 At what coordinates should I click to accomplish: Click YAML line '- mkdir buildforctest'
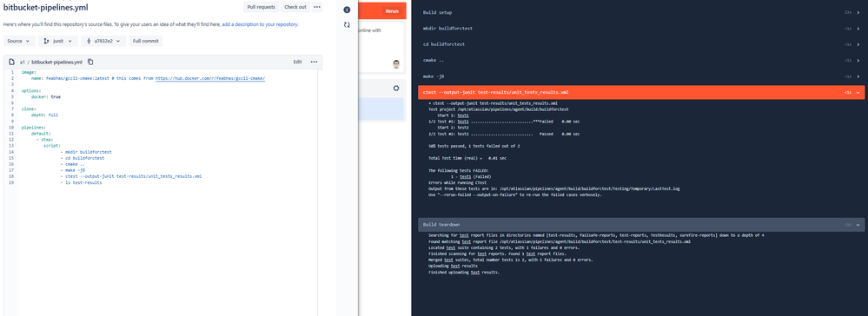pyautogui.click(x=86, y=152)
